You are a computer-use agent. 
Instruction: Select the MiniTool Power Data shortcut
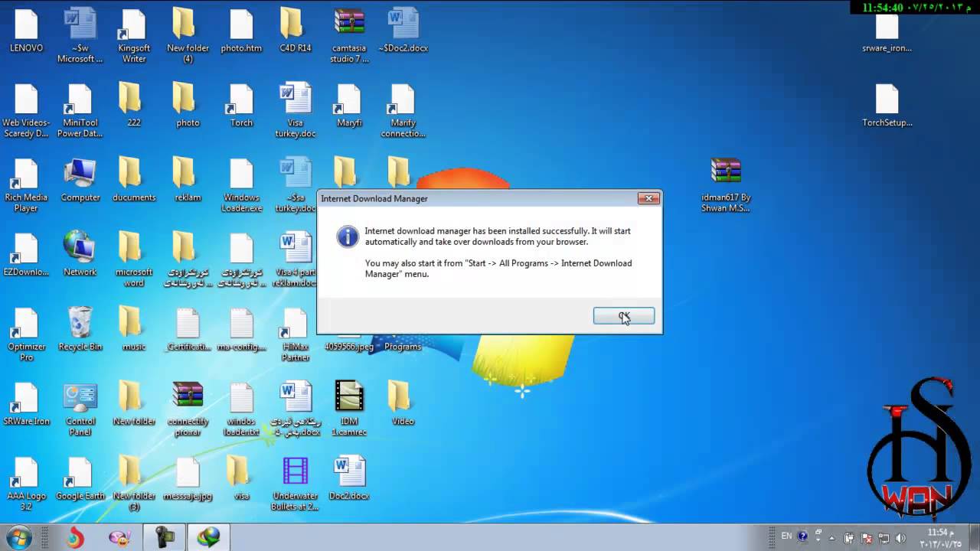click(x=80, y=111)
